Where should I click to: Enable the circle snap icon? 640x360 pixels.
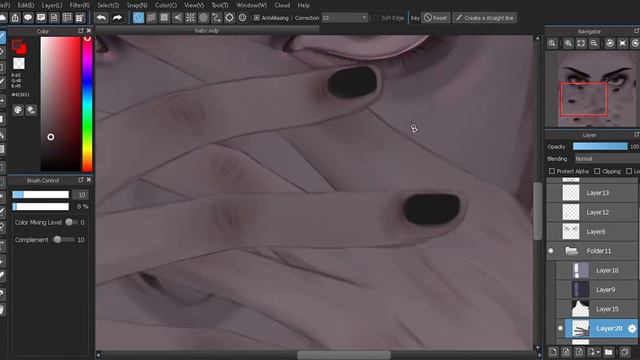(203, 18)
